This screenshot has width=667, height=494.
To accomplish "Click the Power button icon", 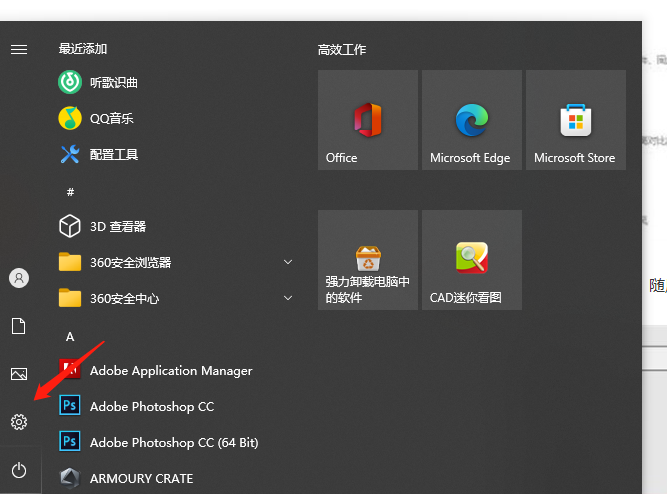I will pyautogui.click(x=19, y=470).
